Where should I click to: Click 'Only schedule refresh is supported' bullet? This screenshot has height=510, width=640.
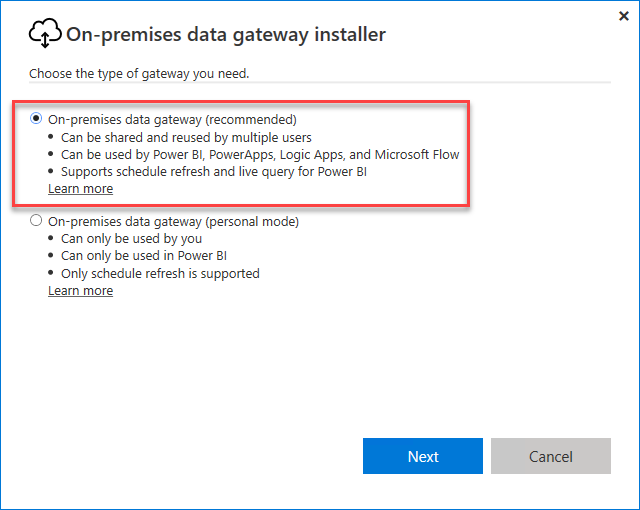coord(160,273)
